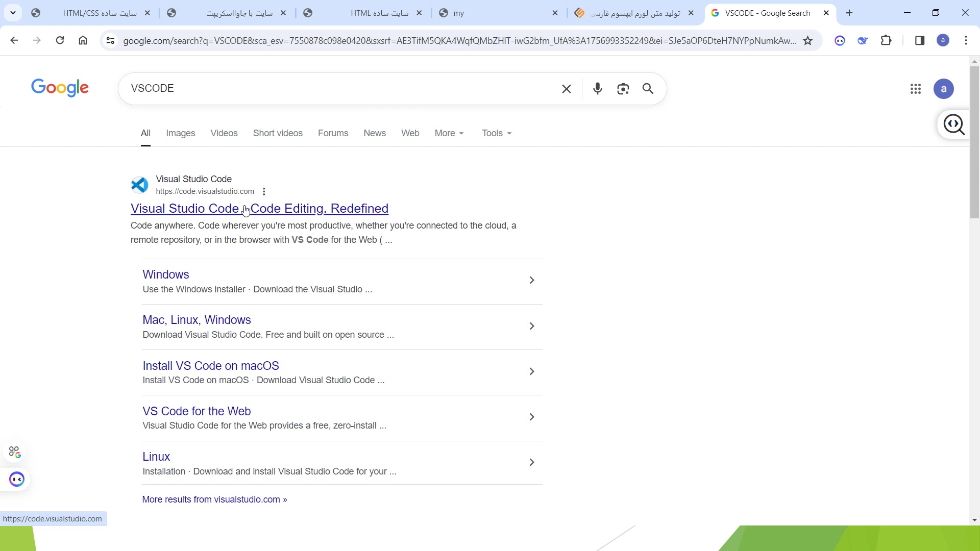Viewport: 980px width, 551px height.
Task: Open the VS Code for the Web link
Action: click(x=197, y=411)
